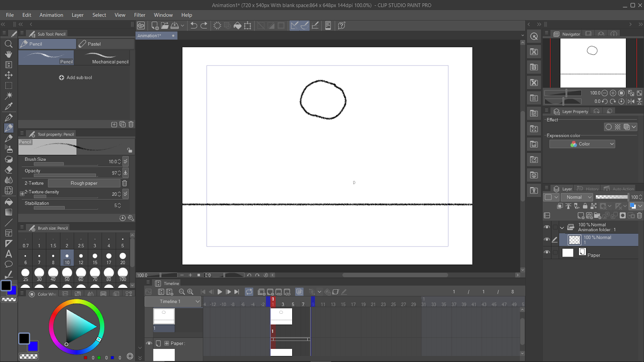Click frame 1 cel thumbnail in timeline
The image size is (644, 362).
click(x=281, y=317)
